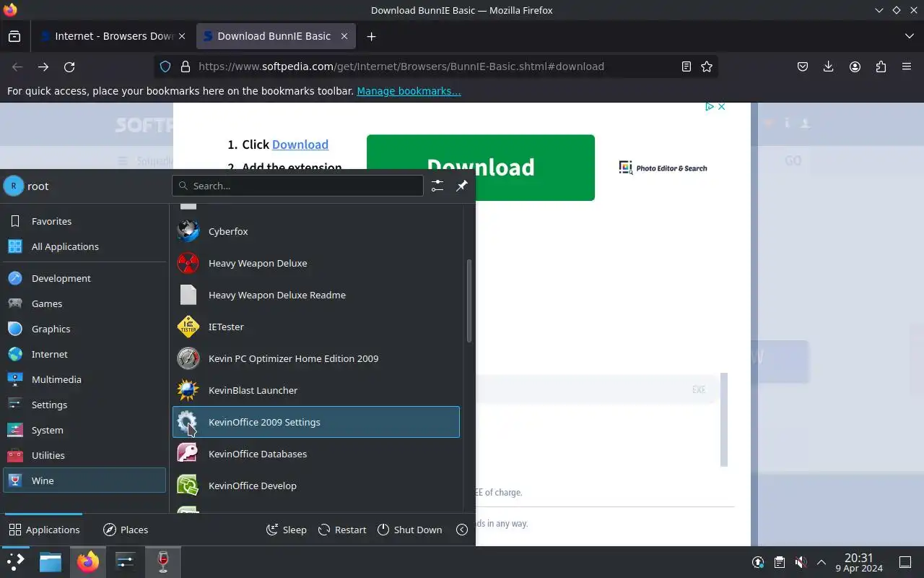Viewport: 924px width, 578px height.
Task: Open the Development category
Action: (84, 278)
